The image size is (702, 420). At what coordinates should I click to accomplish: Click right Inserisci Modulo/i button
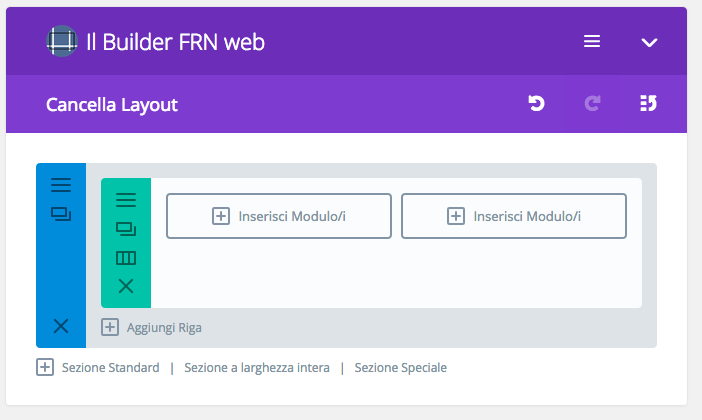(x=514, y=216)
